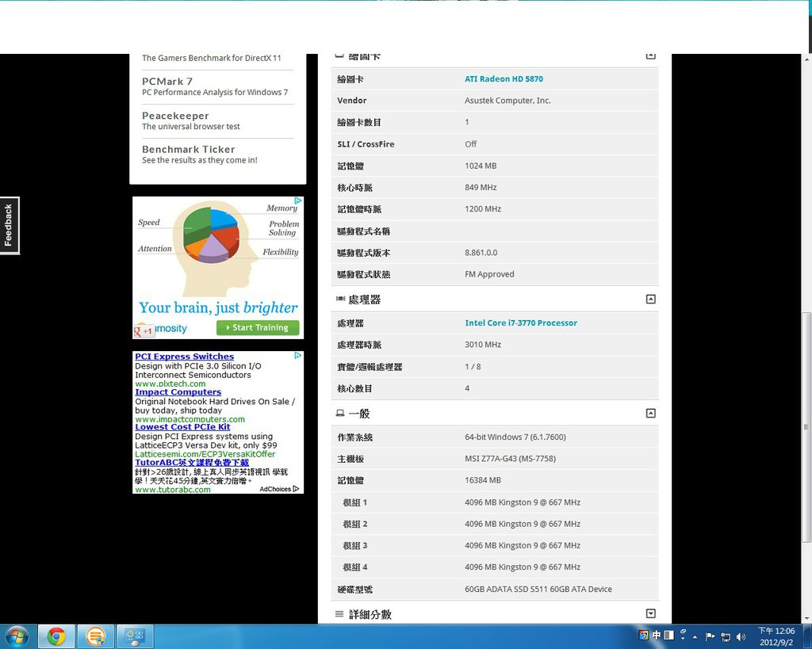
Task: Select the 'MSI Z77A-G43 (MS-7758)' motherboard value
Action: pos(510,459)
